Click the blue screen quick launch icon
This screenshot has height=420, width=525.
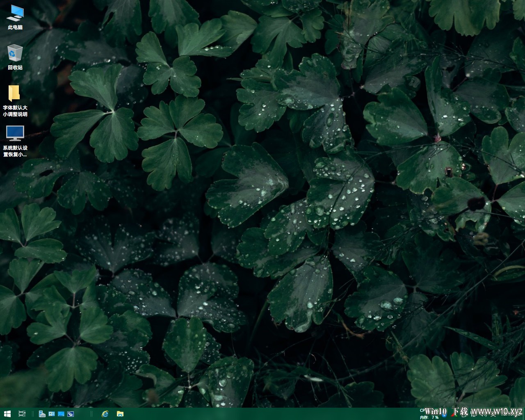(61, 414)
